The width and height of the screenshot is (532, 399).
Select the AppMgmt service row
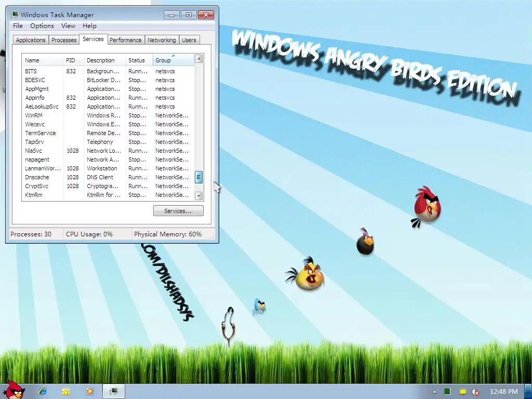click(108, 89)
